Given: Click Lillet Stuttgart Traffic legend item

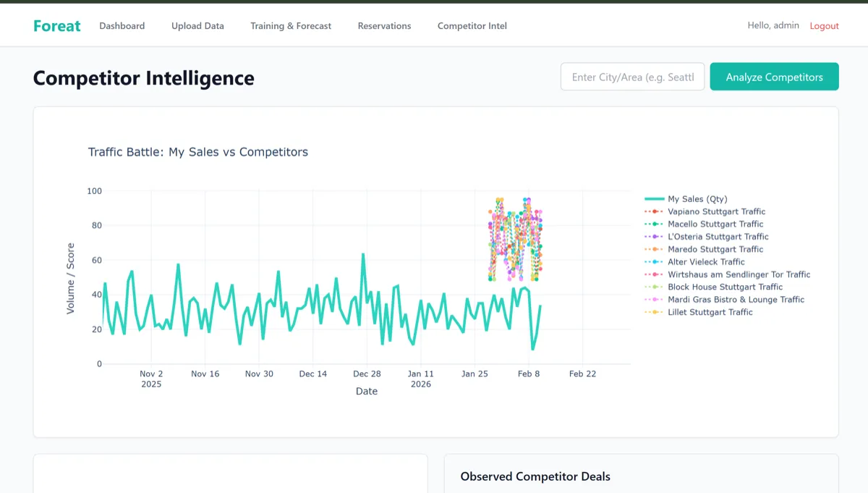Looking at the screenshot, I should click(x=710, y=312).
